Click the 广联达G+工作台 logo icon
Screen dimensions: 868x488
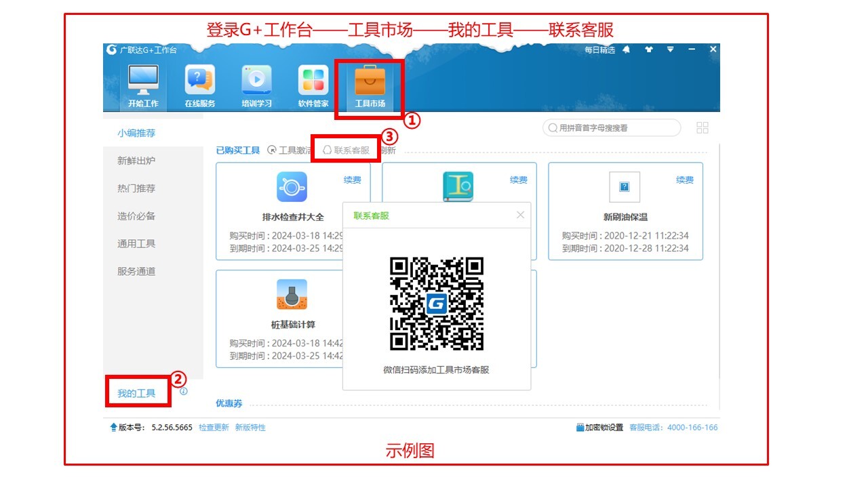[x=112, y=49]
